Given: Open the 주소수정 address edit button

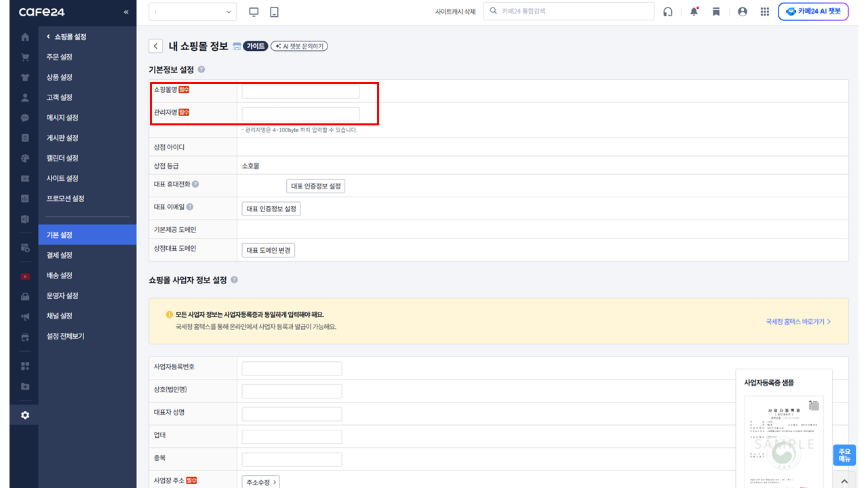Looking at the screenshot, I should click(x=260, y=482).
